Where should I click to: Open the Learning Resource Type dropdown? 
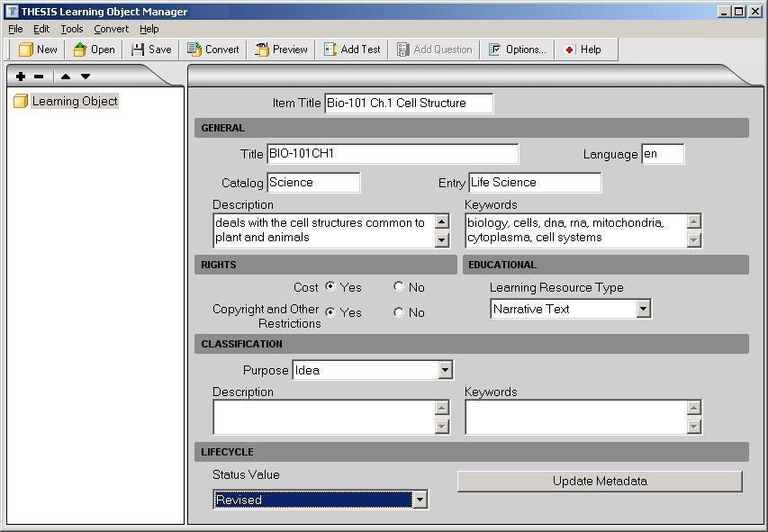643,309
